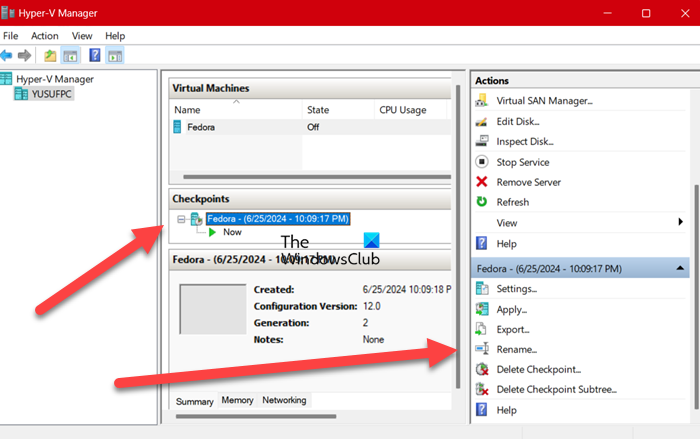Click the Actions pane vertical scrollbar
Viewport: 700px width, 439px height.
click(x=696, y=297)
